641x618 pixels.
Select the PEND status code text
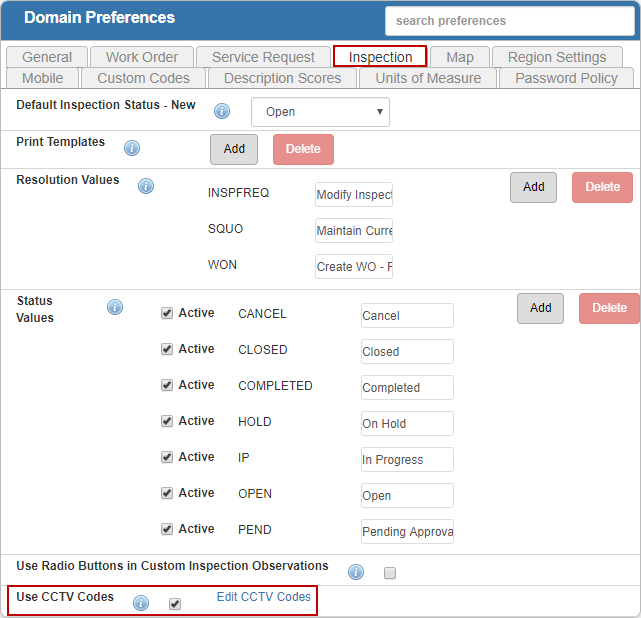[255, 529]
